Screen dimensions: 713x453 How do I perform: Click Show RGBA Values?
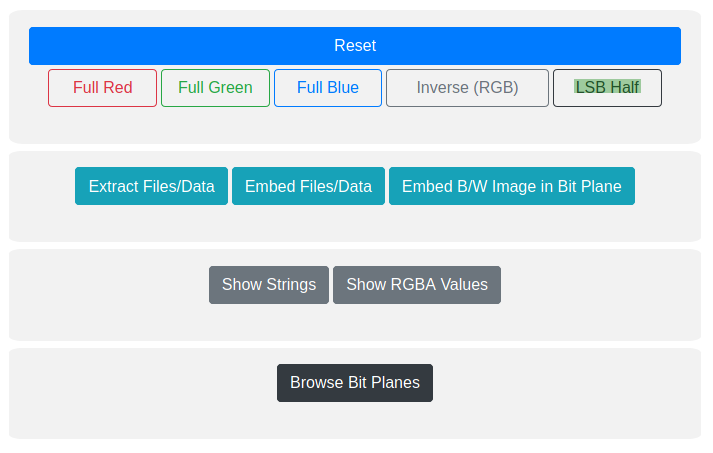pyautogui.click(x=416, y=285)
